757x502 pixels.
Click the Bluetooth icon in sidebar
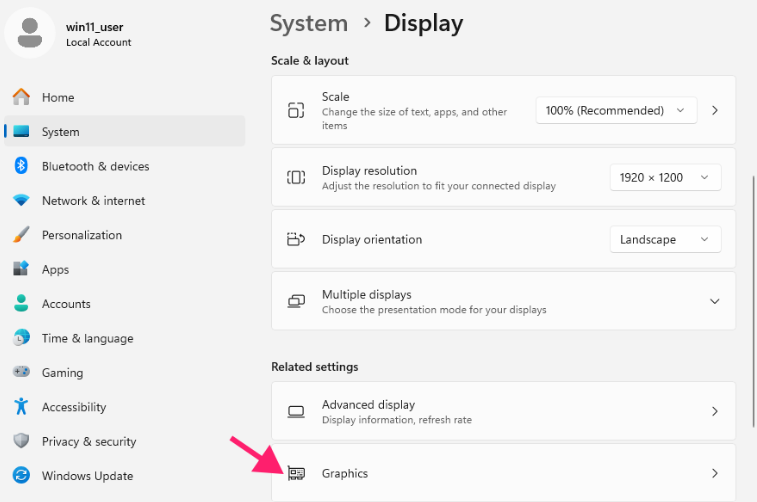pos(21,166)
